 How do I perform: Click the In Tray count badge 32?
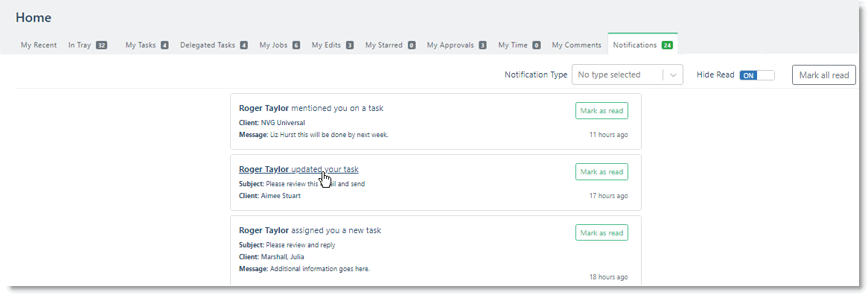(x=101, y=45)
